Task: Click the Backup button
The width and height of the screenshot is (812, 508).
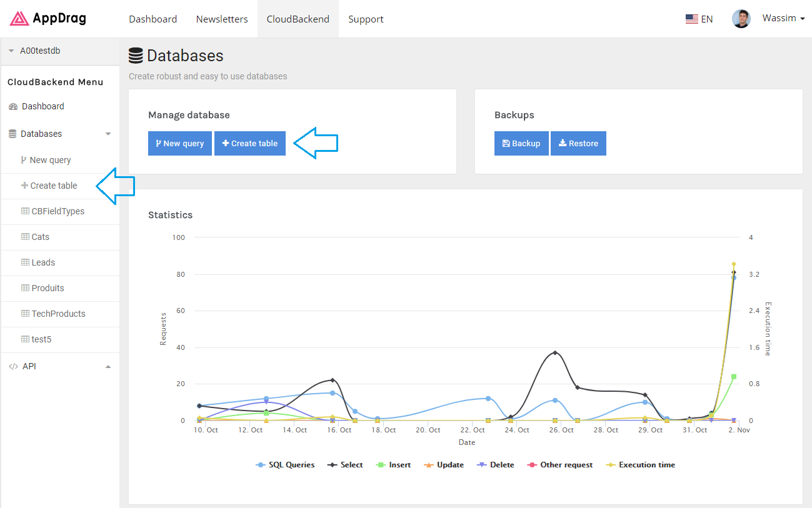Action: [x=521, y=143]
